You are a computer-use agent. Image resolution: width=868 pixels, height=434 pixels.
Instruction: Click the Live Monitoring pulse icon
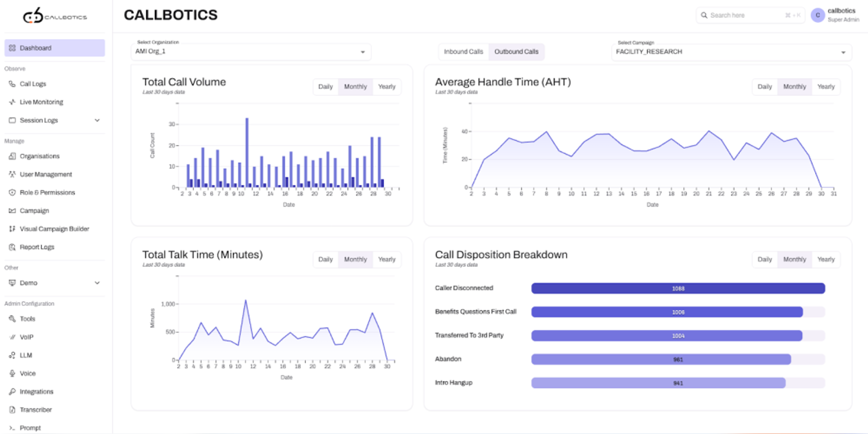pos(12,102)
